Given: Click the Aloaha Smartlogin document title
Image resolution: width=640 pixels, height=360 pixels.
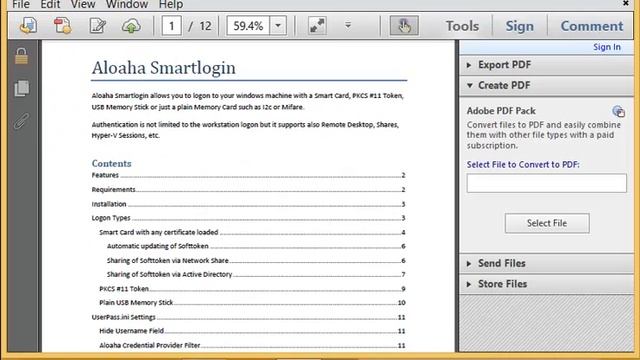Looking at the screenshot, I should tap(164, 68).
